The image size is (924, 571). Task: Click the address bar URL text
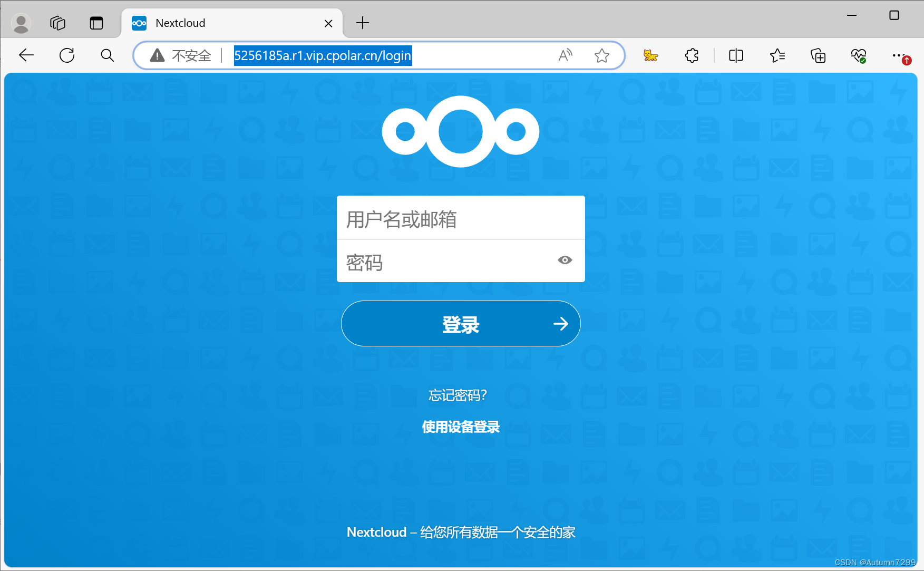323,55
